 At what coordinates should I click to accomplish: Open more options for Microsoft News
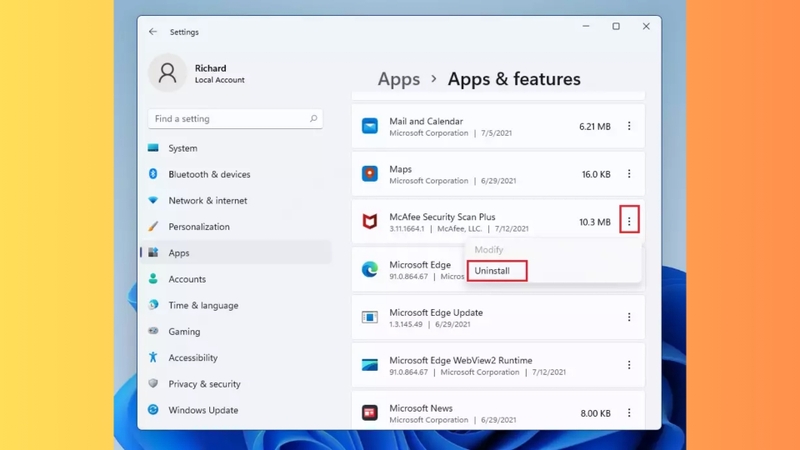coord(629,413)
